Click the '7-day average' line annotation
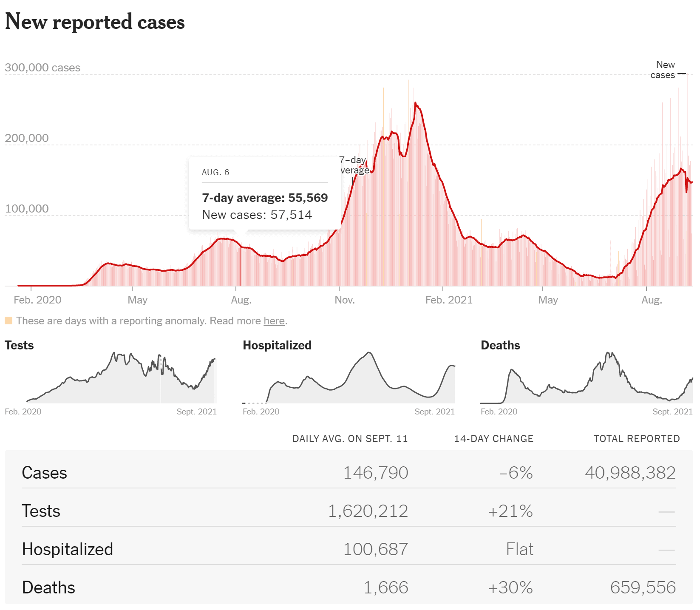 [354, 165]
